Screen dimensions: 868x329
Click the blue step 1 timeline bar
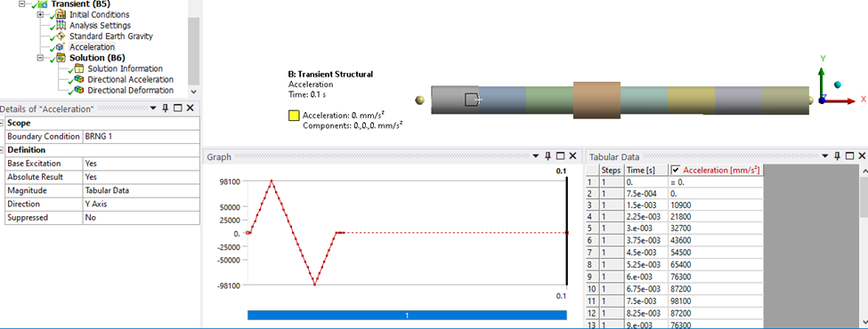(408, 315)
